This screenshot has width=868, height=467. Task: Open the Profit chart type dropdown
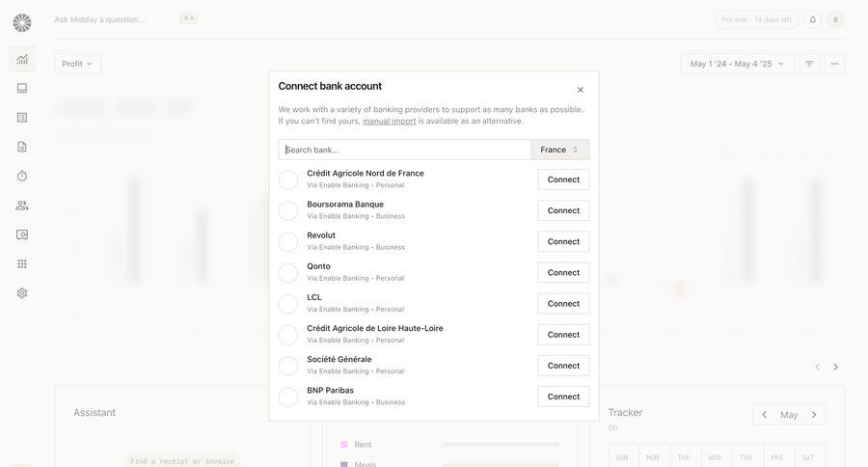[77, 64]
